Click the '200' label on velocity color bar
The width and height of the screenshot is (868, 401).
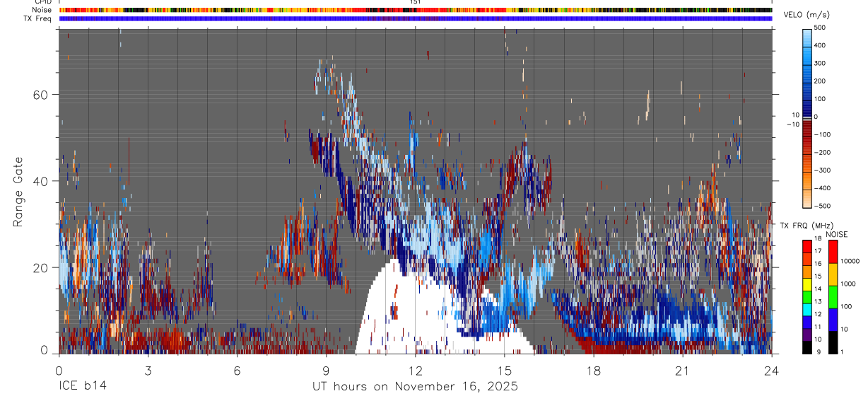point(820,81)
